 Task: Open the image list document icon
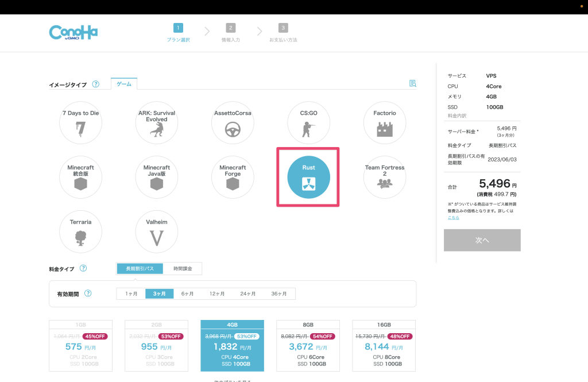click(412, 83)
